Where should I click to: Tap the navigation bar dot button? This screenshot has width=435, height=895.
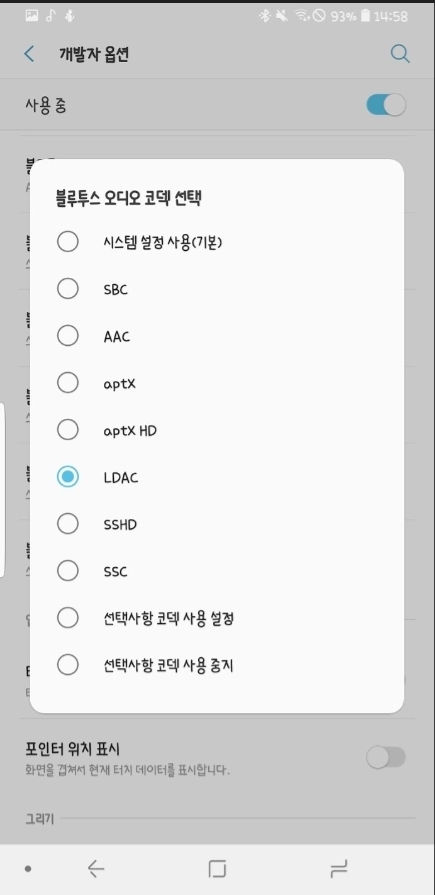tap(28, 869)
